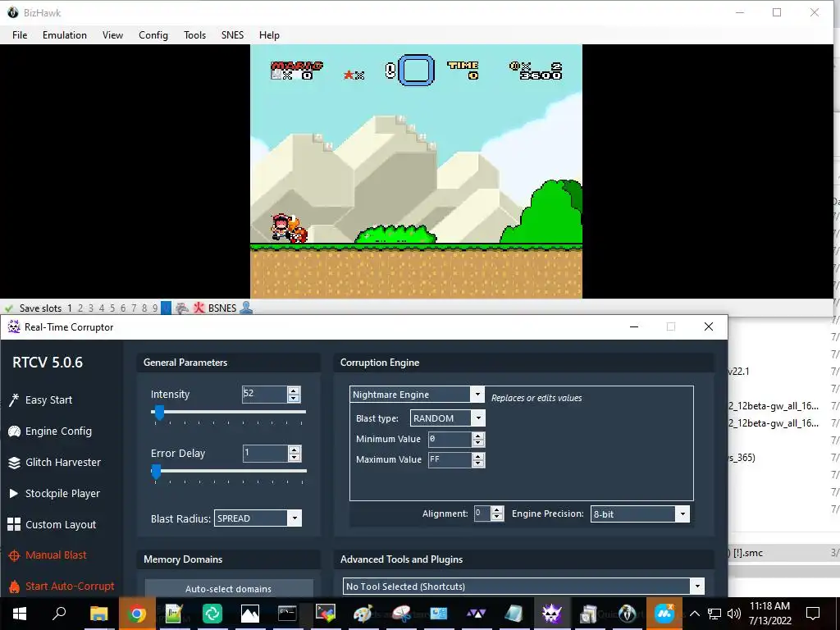Open the Glitch Harvester panel
This screenshot has height=630, width=840.
pyautogui.click(x=55, y=462)
